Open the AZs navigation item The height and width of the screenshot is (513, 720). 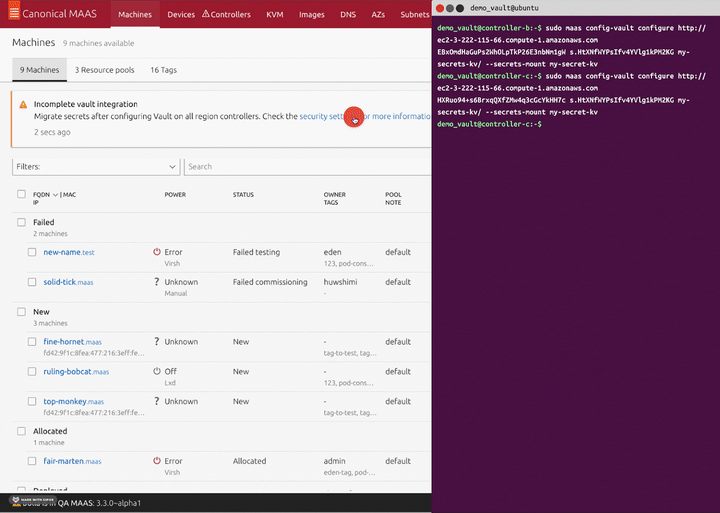(378, 14)
